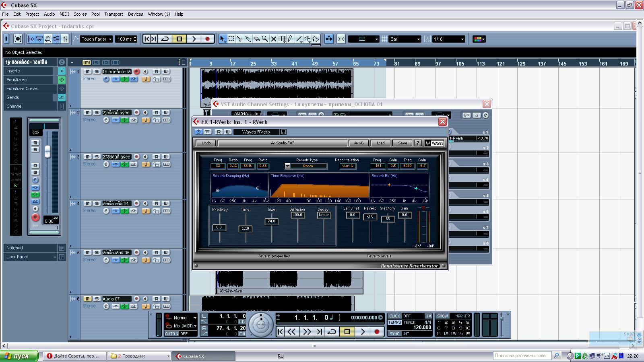
Task: Open the File menu
Action: click(x=5, y=14)
